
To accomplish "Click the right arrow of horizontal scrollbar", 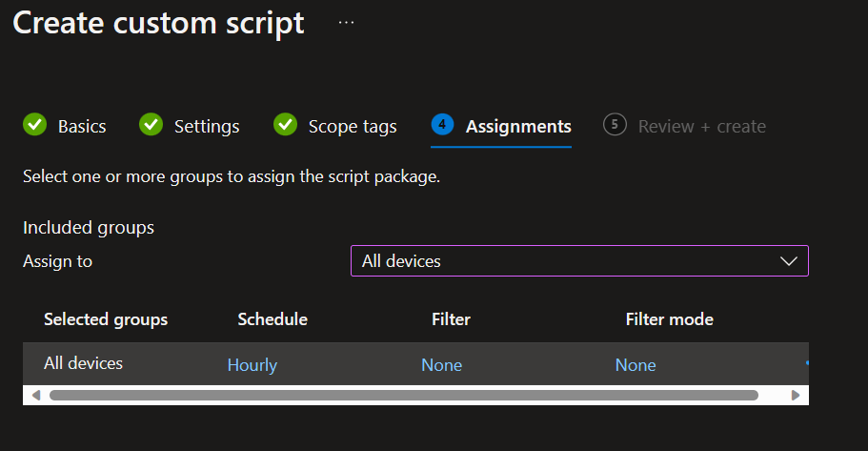I will click(x=796, y=395).
